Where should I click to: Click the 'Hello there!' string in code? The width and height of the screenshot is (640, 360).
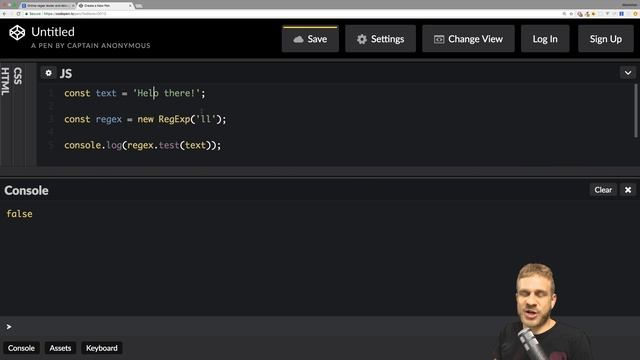(x=167, y=93)
